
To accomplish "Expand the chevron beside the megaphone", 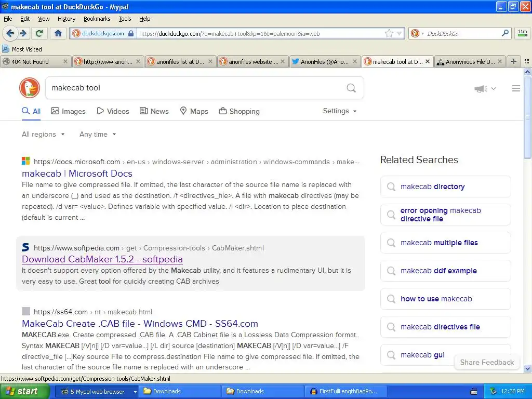I will (494, 89).
